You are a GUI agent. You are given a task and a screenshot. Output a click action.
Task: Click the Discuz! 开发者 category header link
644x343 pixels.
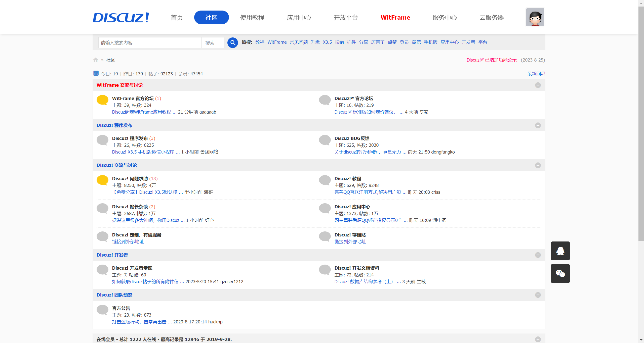point(112,255)
